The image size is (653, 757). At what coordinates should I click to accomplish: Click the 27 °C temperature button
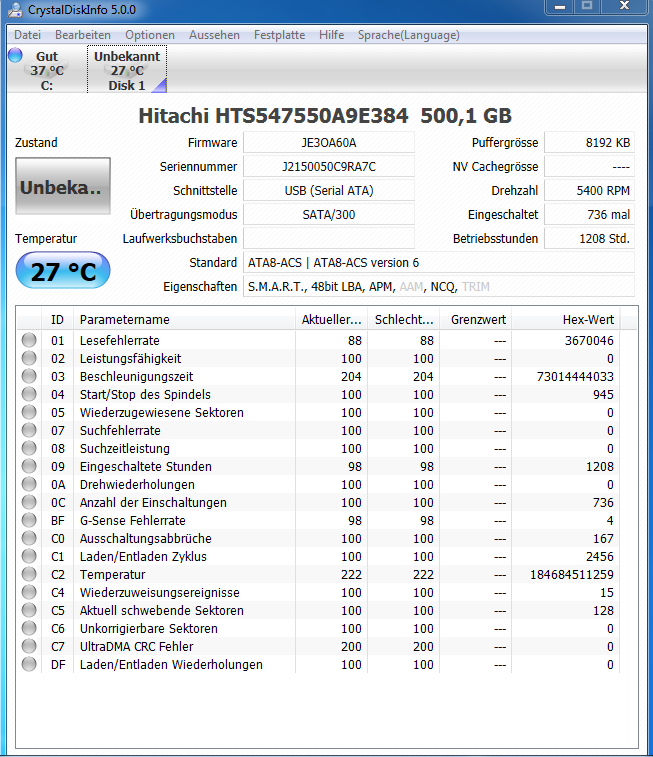point(63,270)
